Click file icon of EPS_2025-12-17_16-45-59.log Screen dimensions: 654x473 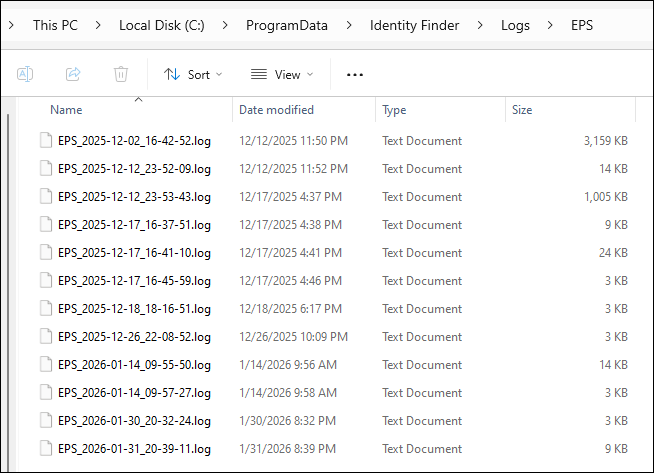point(46,280)
